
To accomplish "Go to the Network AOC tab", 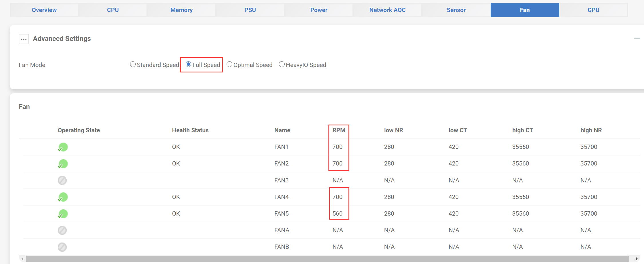I will point(387,10).
